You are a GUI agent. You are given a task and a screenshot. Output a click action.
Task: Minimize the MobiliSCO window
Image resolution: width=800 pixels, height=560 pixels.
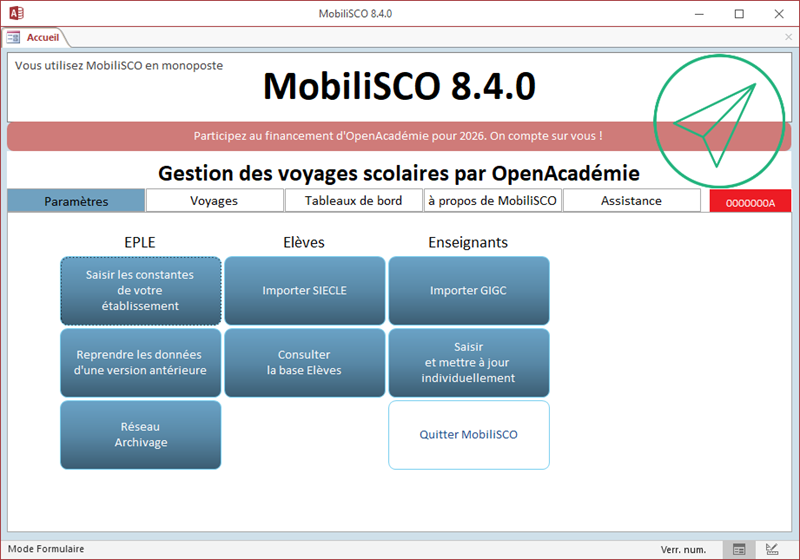pyautogui.click(x=699, y=14)
